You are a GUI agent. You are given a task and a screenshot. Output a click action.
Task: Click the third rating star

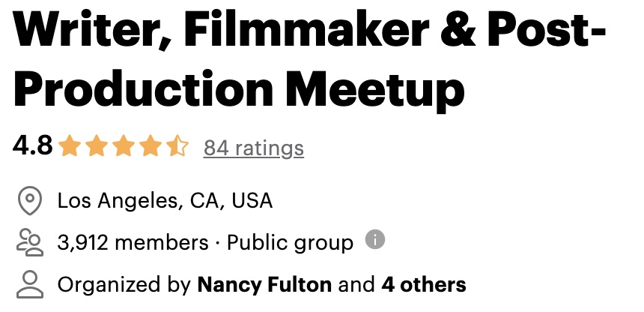click(124, 146)
